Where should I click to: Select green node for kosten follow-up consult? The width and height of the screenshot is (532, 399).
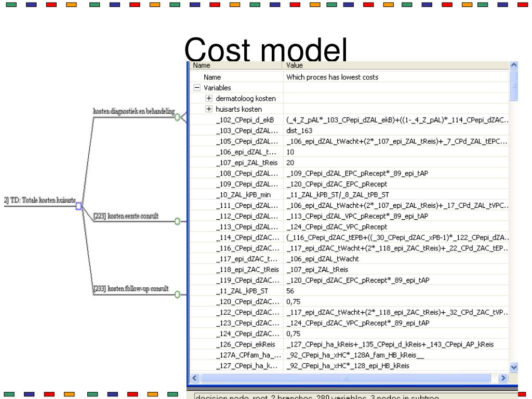178,295
